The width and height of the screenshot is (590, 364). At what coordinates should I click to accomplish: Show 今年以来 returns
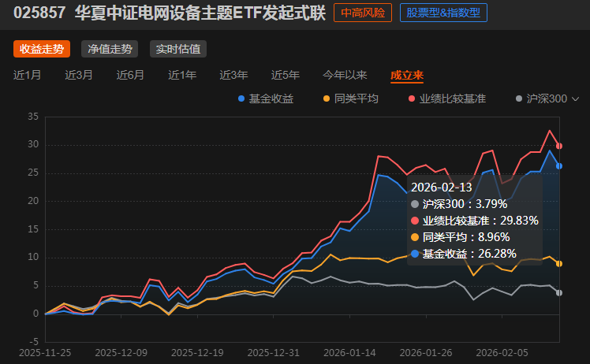[x=345, y=75]
